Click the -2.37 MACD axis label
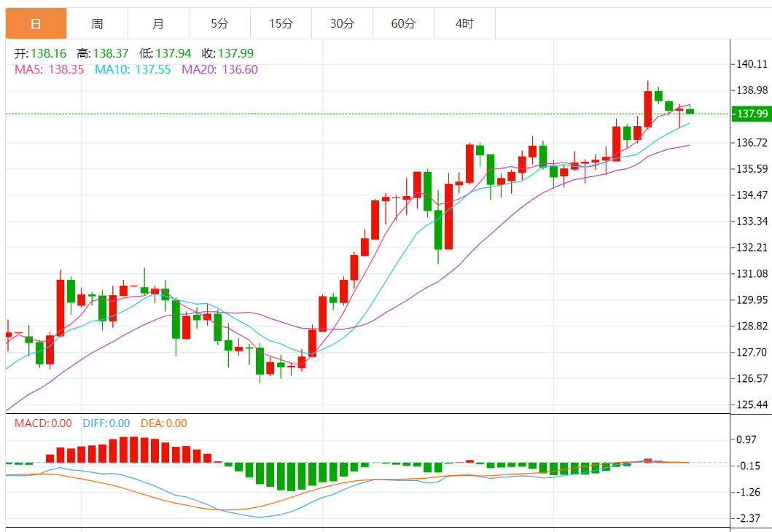772x532 pixels. [x=748, y=518]
